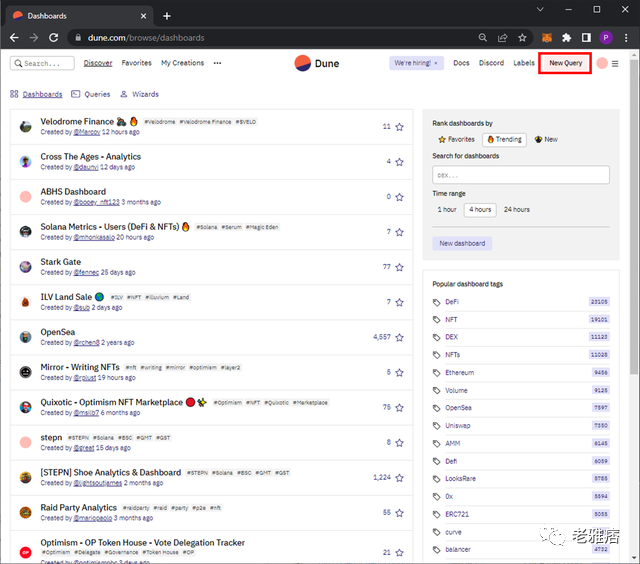
Task: Expand the three-dot more navigation menu
Action: click(x=217, y=63)
